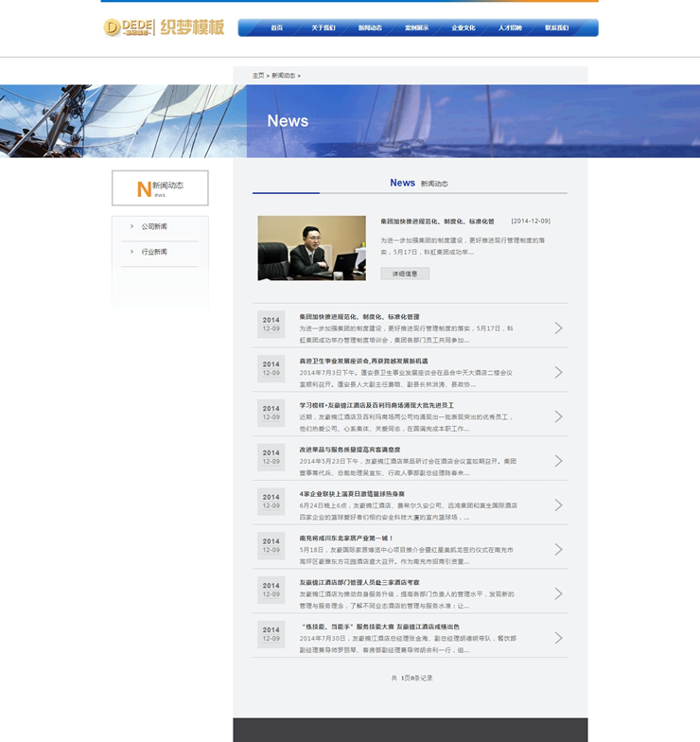Screen dimensions: 700x742
Task: Click arrow next to 卫生事业发展座谈会 article
Action: pos(558,373)
